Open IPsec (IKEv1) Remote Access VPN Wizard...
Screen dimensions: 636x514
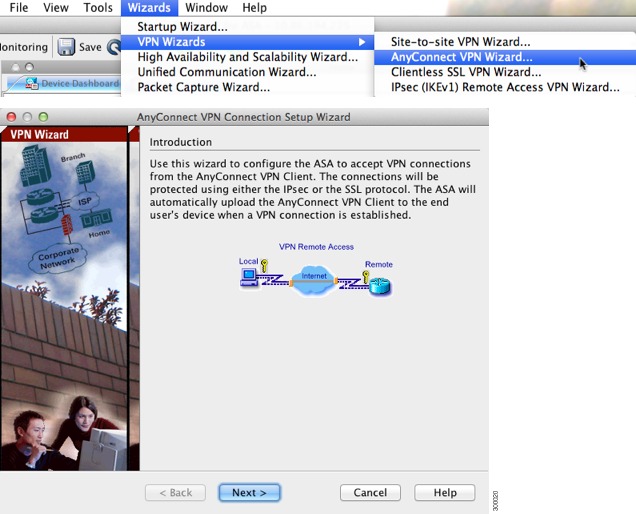pyautogui.click(x=505, y=87)
